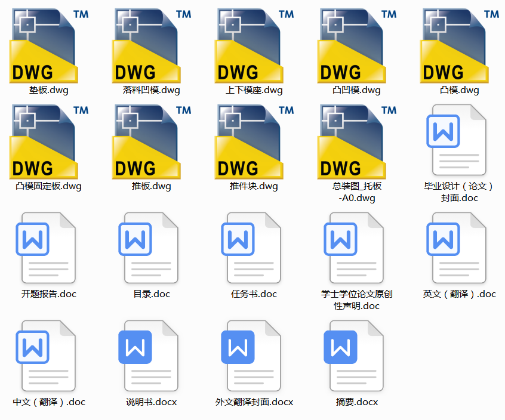Click the label 上下模座.dwg
Screen dimensions: 505x420
pyautogui.click(x=254, y=90)
